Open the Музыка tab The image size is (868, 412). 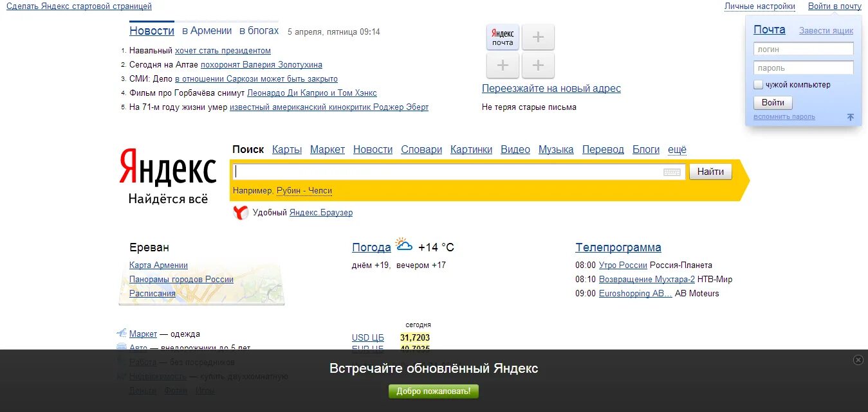tap(556, 149)
